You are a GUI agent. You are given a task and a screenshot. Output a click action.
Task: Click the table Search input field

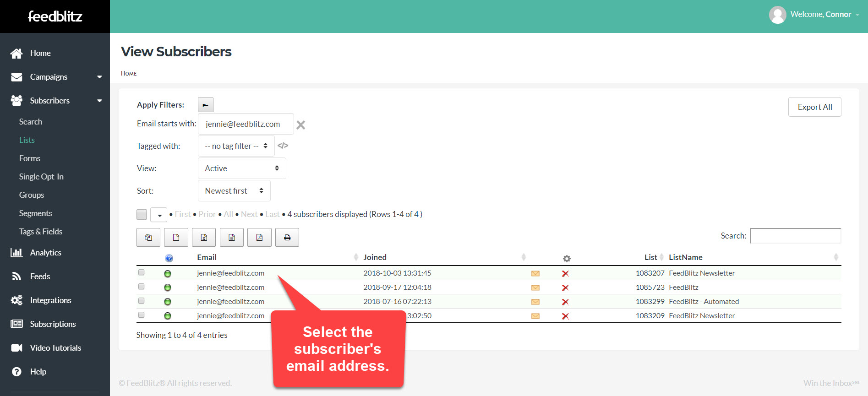796,236
